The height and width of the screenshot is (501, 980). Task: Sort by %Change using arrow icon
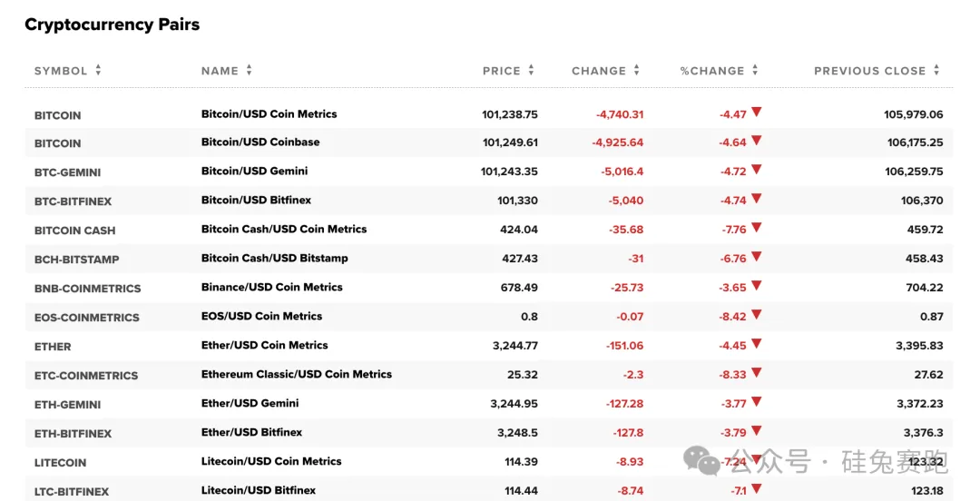click(x=754, y=71)
